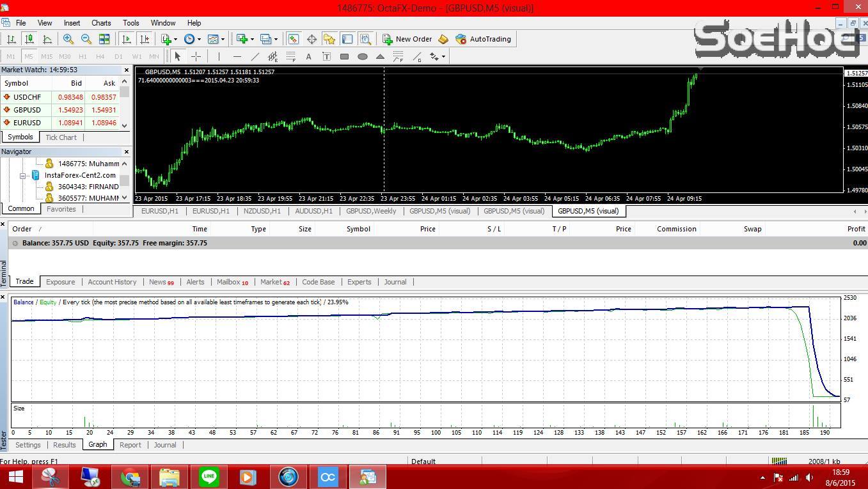This screenshot has height=489, width=868.
Task: Switch to the Account History tab
Action: coord(112,282)
